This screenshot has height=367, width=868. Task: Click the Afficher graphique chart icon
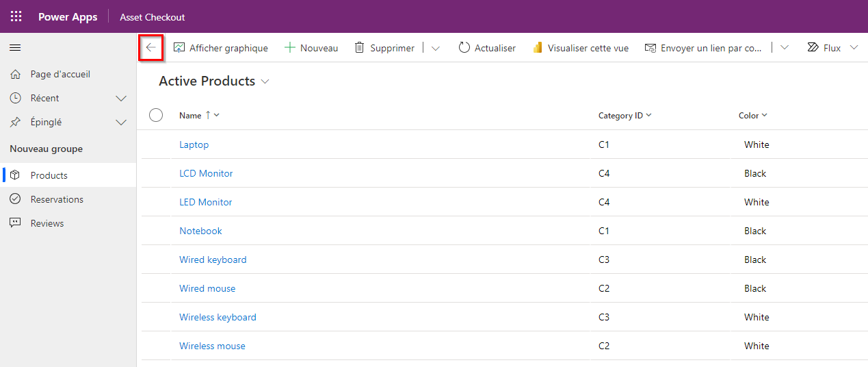(x=179, y=48)
